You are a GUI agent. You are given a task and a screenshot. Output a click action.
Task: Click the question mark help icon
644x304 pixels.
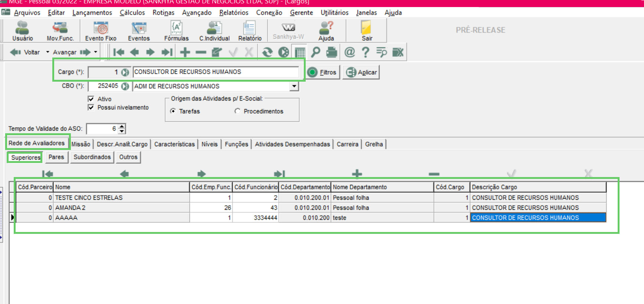(x=365, y=52)
